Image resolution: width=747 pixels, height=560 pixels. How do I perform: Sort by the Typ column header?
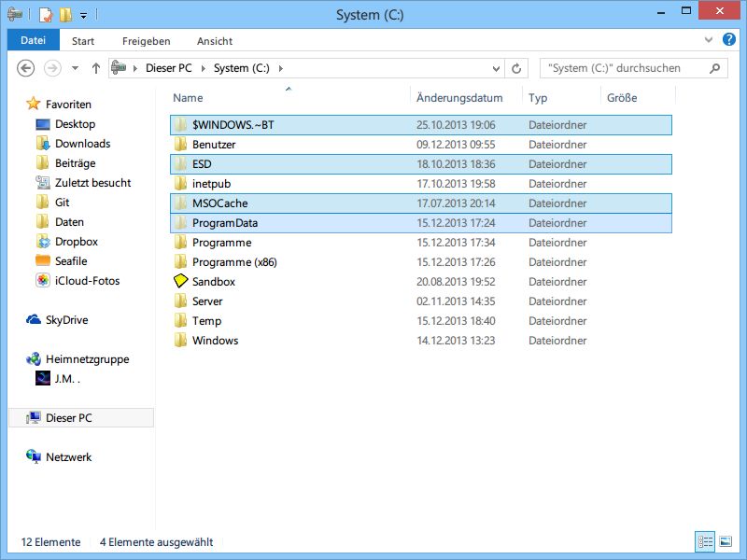[538, 98]
